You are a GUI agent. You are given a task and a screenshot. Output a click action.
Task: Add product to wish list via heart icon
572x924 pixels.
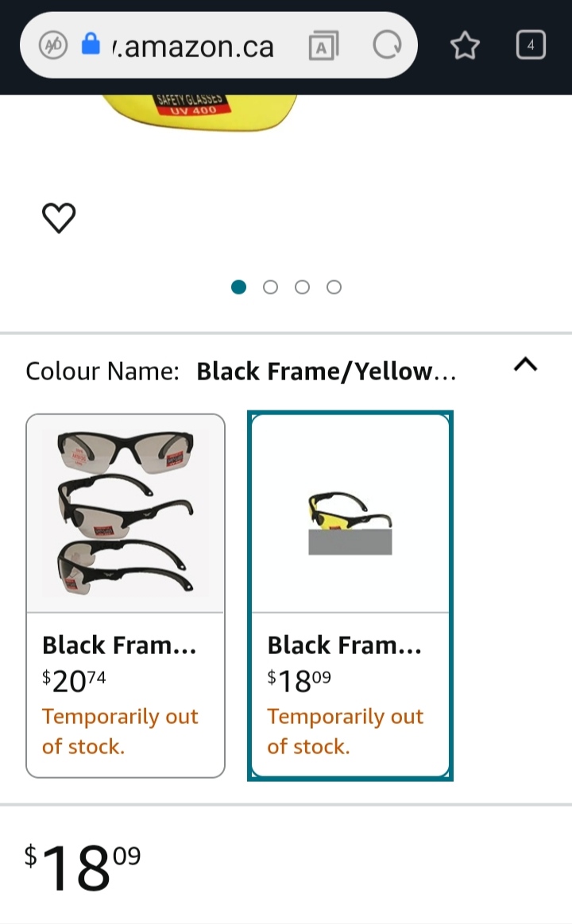tap(59, 218)
